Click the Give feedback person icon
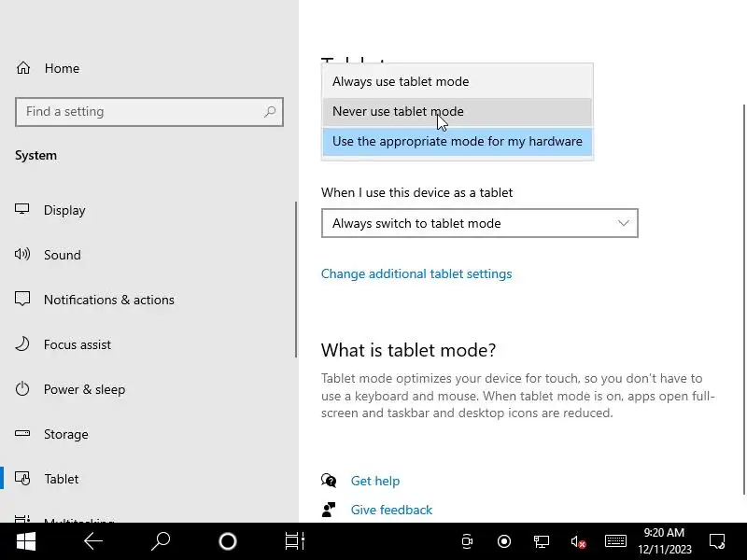The width and height of the screenshot is (747, 560). [329, 510]
